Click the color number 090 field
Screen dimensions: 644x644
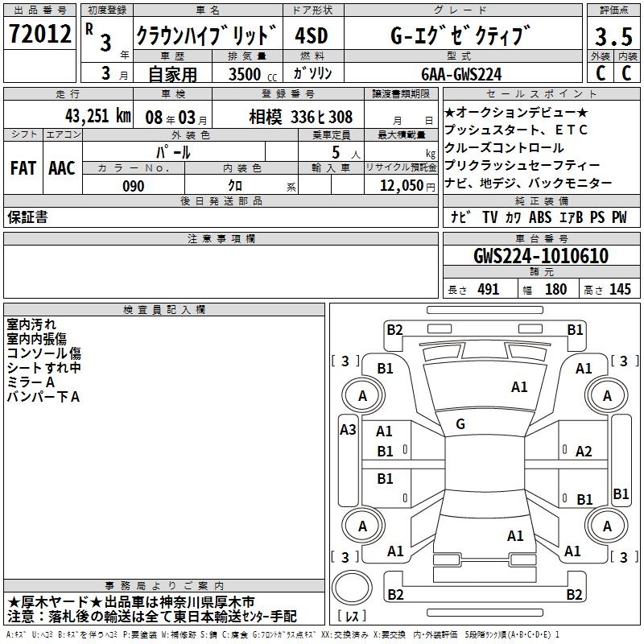tap(134, 184)
